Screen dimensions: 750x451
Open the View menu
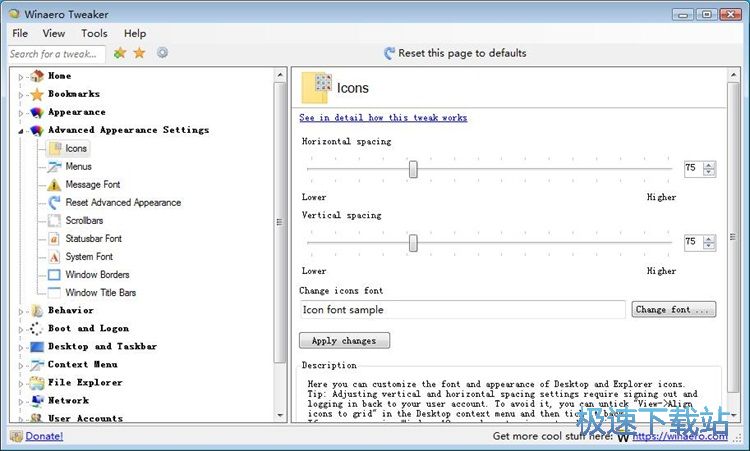[54, 33]
